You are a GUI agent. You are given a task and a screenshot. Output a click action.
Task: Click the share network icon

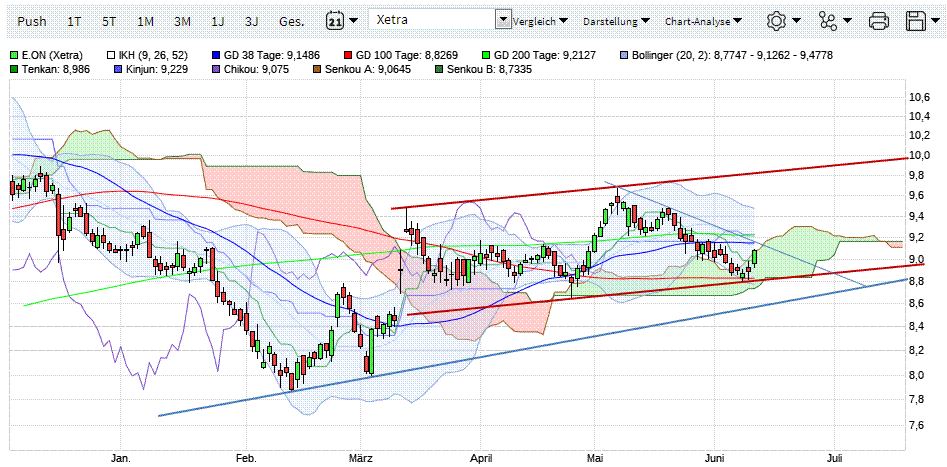pyautogui.click(x=827, y=21)
